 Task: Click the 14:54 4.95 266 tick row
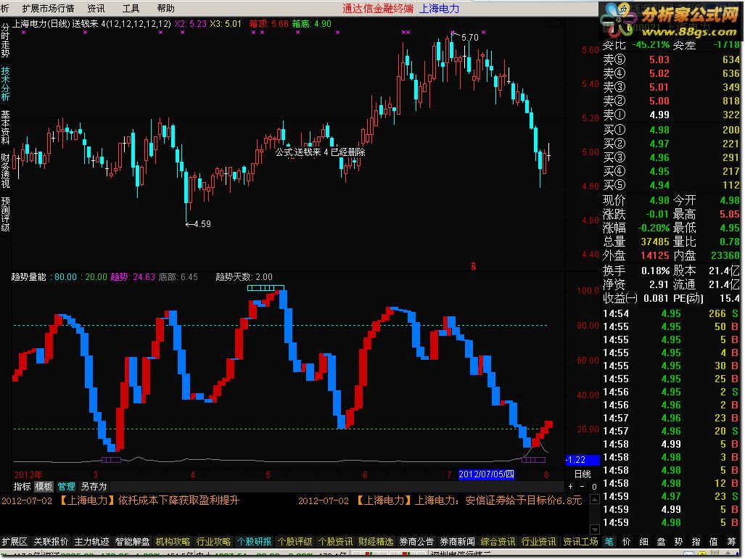(x=671, y=313)
